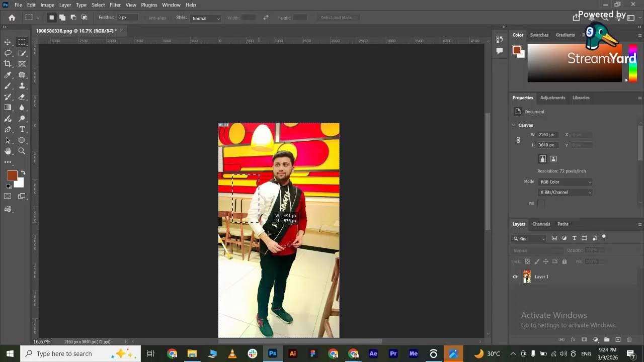Select the History Brush tool
Viewport: 644px width, 362px height.
8,97
